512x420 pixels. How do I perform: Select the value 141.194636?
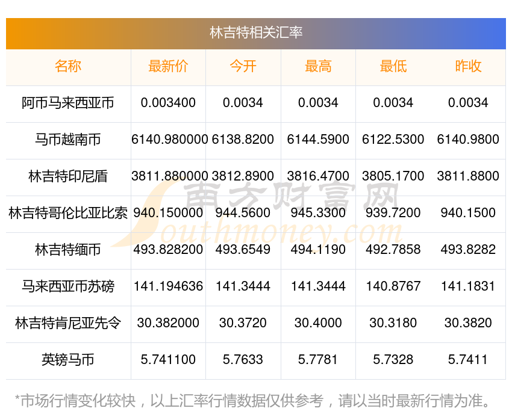pos(168,286)
